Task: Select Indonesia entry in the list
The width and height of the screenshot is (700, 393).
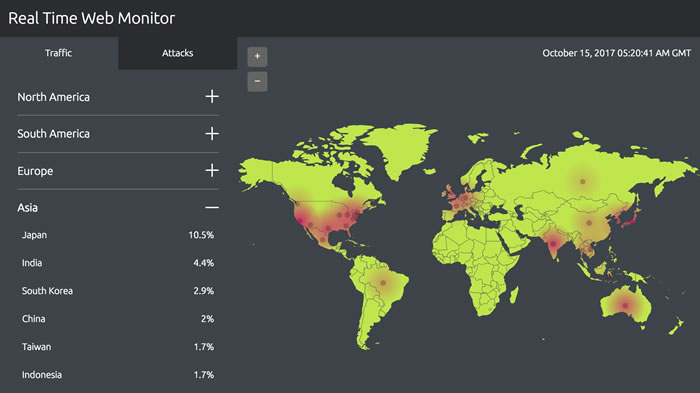Action: coord(118,375)
